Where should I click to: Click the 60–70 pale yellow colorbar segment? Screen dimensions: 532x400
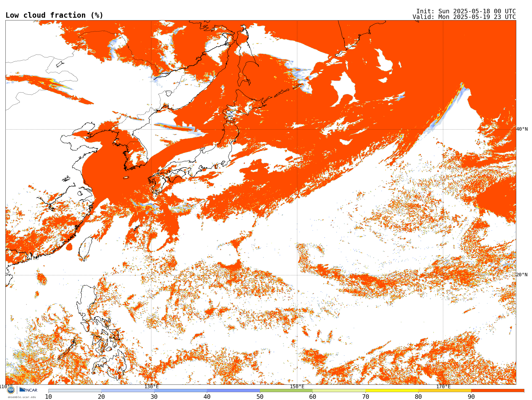click(339, 391)
